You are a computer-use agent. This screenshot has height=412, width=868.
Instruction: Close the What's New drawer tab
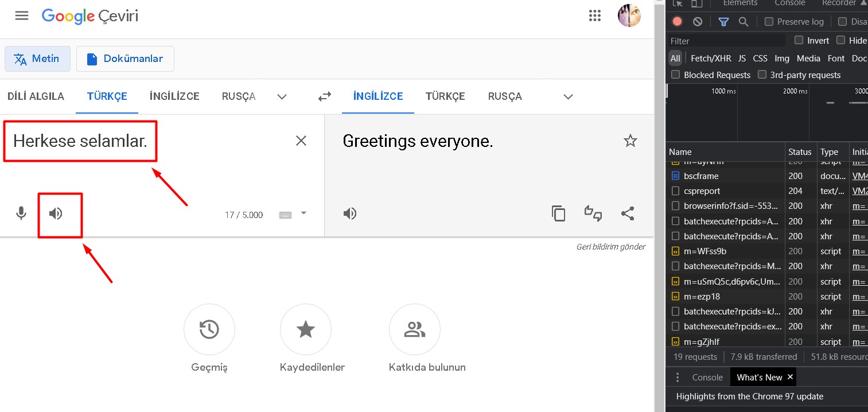(790, 377)
